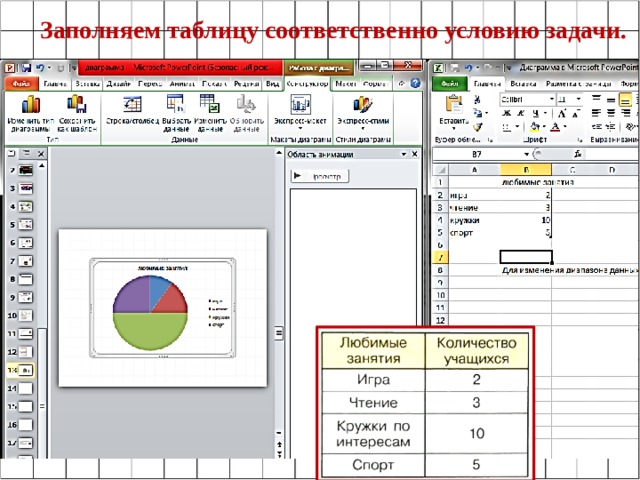This screenshot has height=480, width=640.
Task: Open the red Файл tab in PowerPoint
Action: coord(22,84)
